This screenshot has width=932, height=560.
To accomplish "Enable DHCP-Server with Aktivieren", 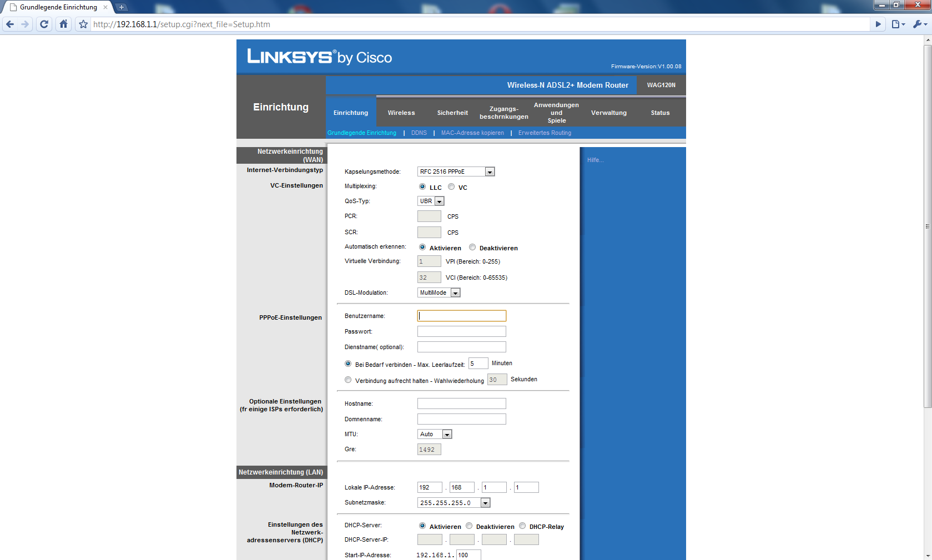I will coord(422,526).
